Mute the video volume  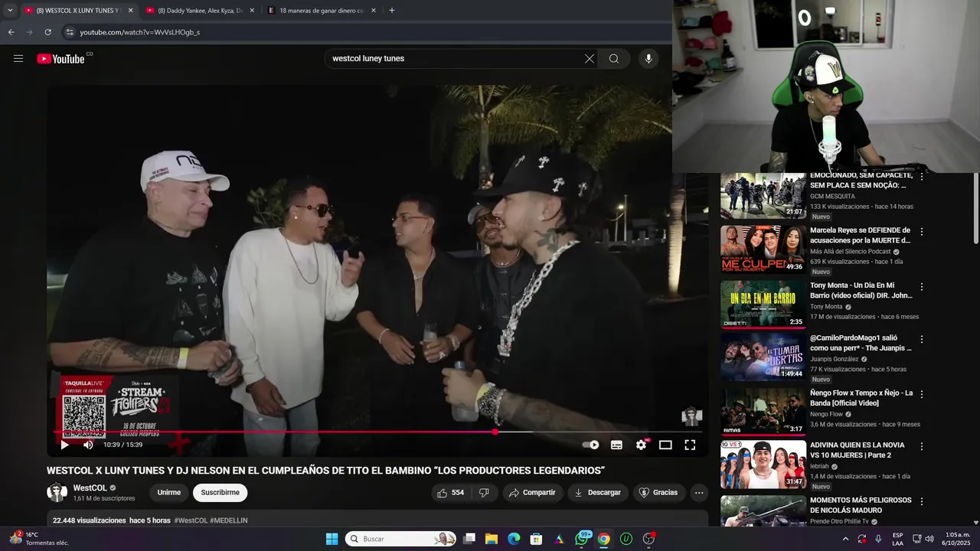[88, 445]
